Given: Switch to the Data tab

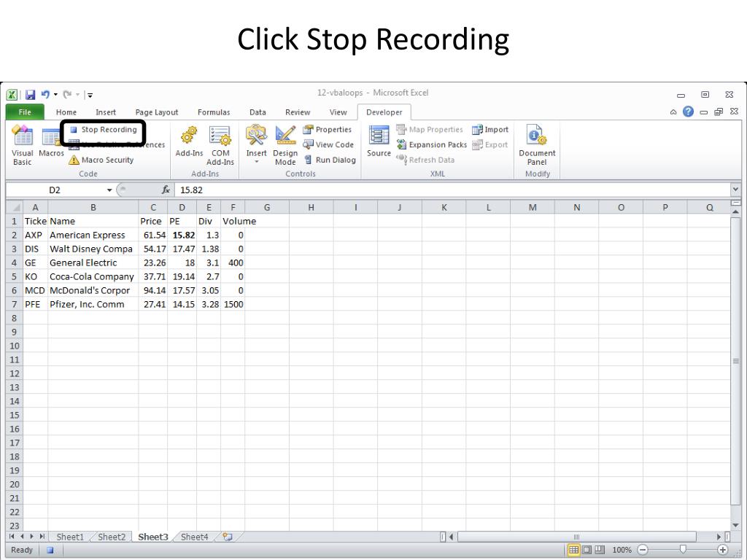Looking at the screenshot, I should coord(258,112).
